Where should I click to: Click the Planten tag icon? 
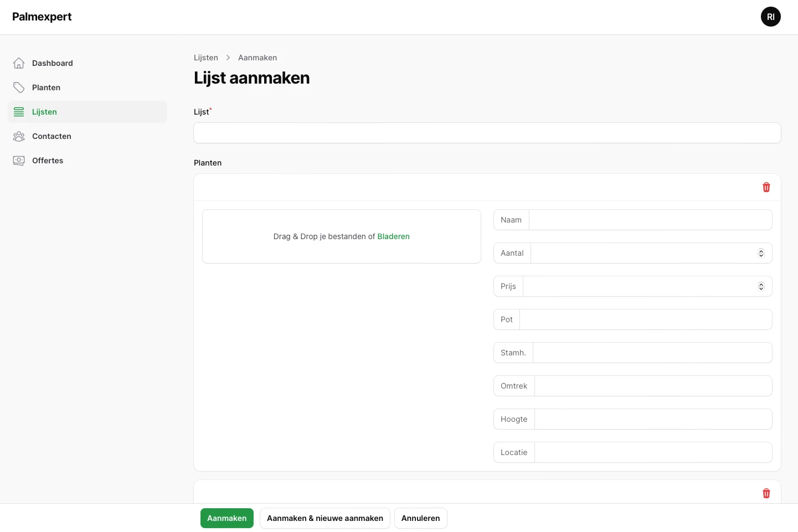point(19,87)
